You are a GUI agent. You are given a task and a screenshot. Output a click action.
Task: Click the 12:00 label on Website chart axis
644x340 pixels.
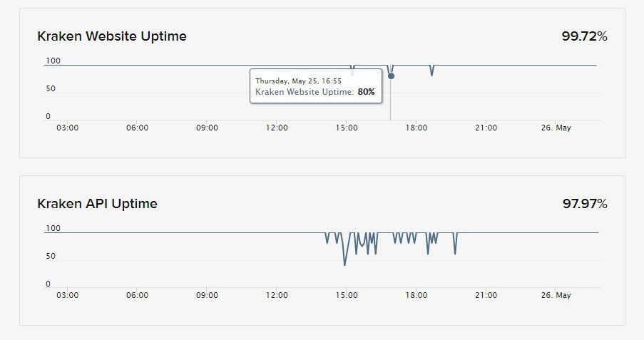(x=277, y=128)
